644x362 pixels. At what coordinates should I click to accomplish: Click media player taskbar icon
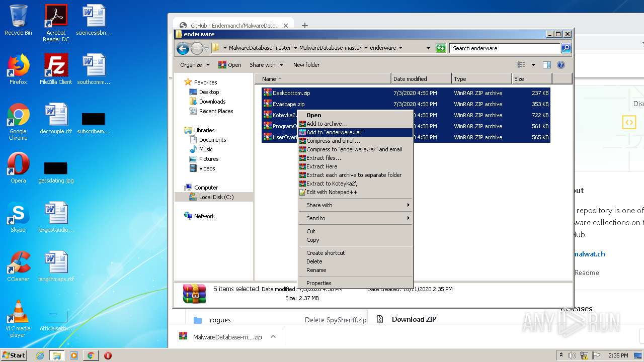[x=74, y=355]
